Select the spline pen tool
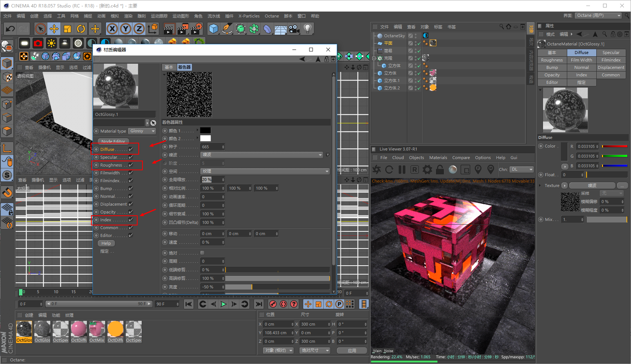 coord(227,29)
